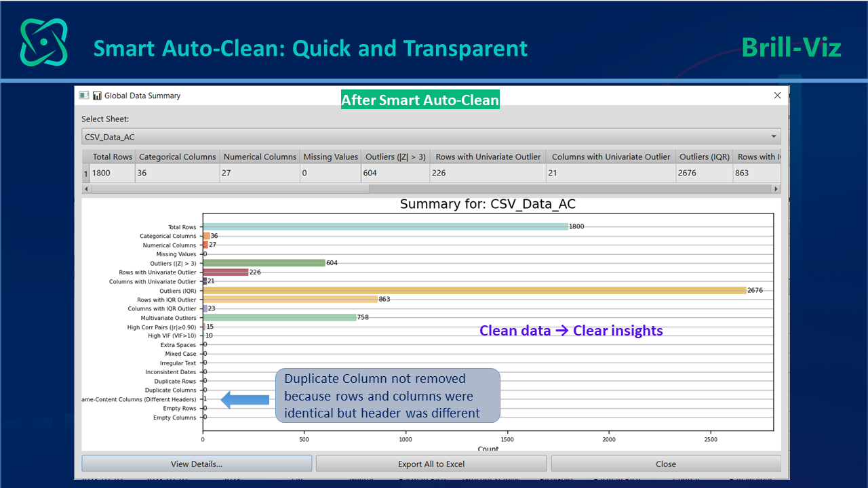Viewport: 868px width, 488px height.
Task: Click the Rows with IQR Outlier chart bar
Action: [x=290, y=299]
